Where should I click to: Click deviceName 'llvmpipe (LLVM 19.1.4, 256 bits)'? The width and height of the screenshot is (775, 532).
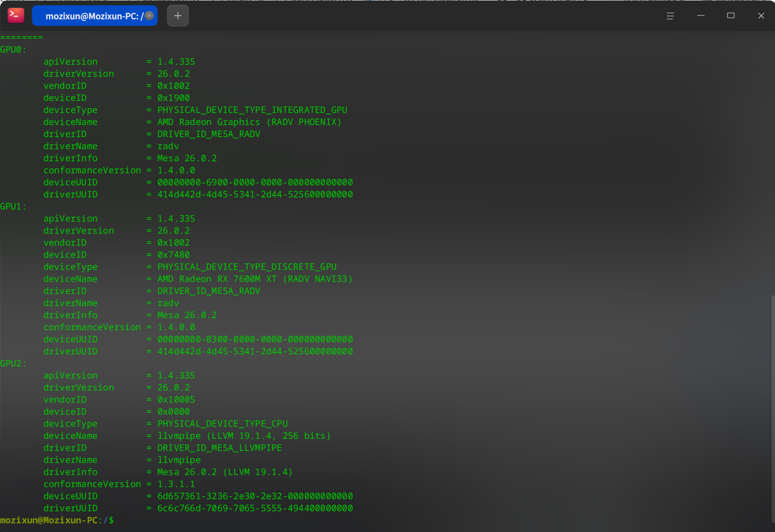[x=244, y=436]
